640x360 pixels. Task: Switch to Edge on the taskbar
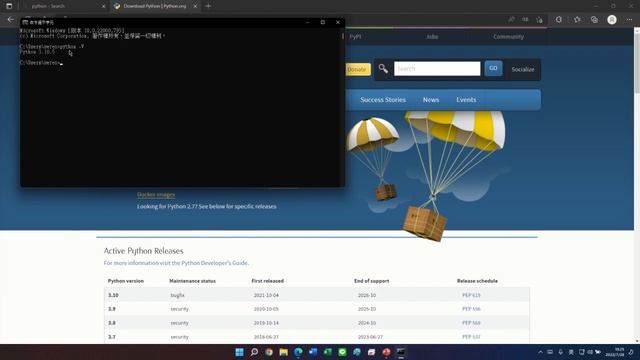298,352
